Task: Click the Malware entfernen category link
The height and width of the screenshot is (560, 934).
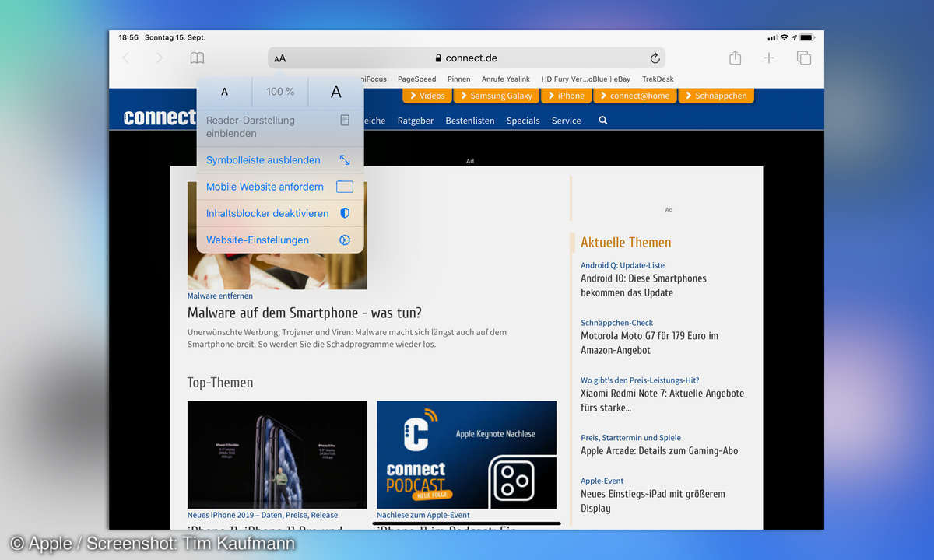Action: [220, 296]
